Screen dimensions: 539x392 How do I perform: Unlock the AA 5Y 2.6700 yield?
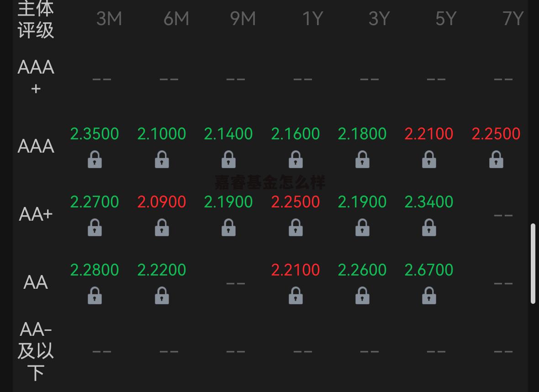click(429, 296)
